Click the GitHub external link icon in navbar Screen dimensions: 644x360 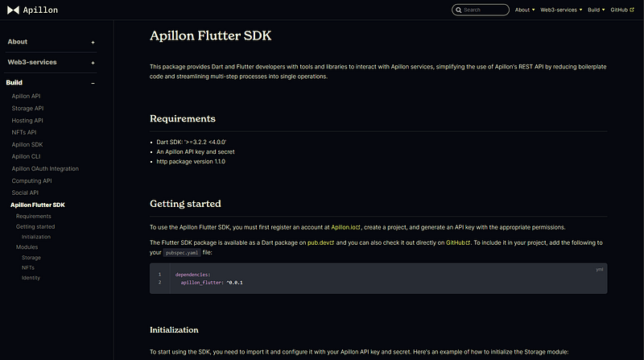tap(632, 10)
